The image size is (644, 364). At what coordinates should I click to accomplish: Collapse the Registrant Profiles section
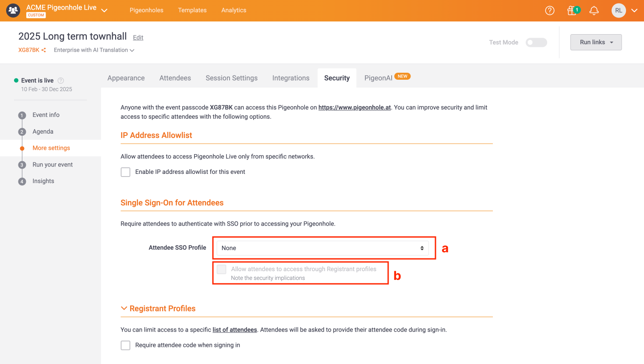click(x=124, y=308)
